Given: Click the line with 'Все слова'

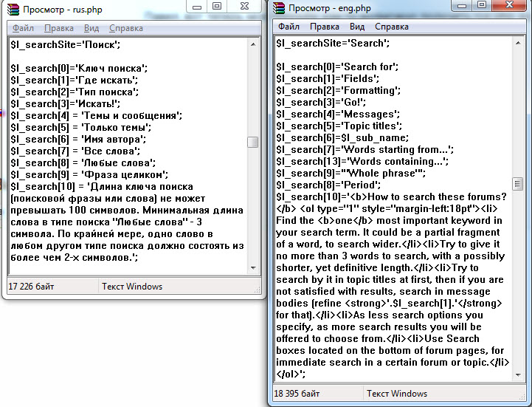Looking at the screenshot, I should pos(75,151).
